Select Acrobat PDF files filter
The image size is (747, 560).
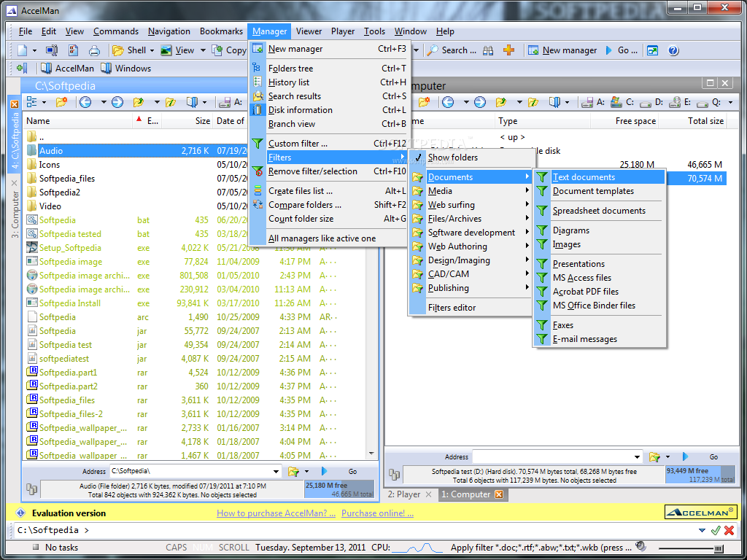[600, 292]
